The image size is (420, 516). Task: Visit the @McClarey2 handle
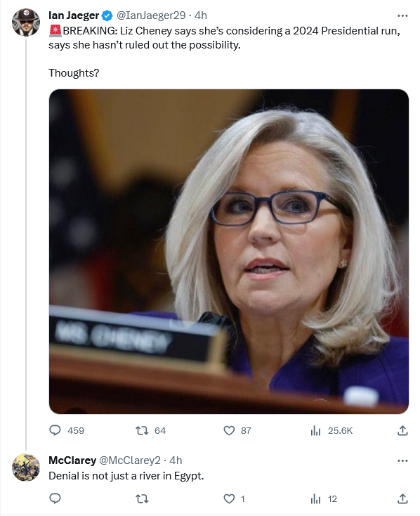click(130, 460)
